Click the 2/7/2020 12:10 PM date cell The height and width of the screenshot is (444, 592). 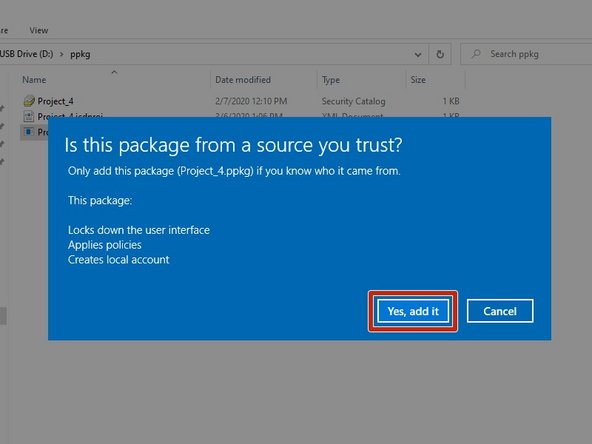(x=251, y=101)
